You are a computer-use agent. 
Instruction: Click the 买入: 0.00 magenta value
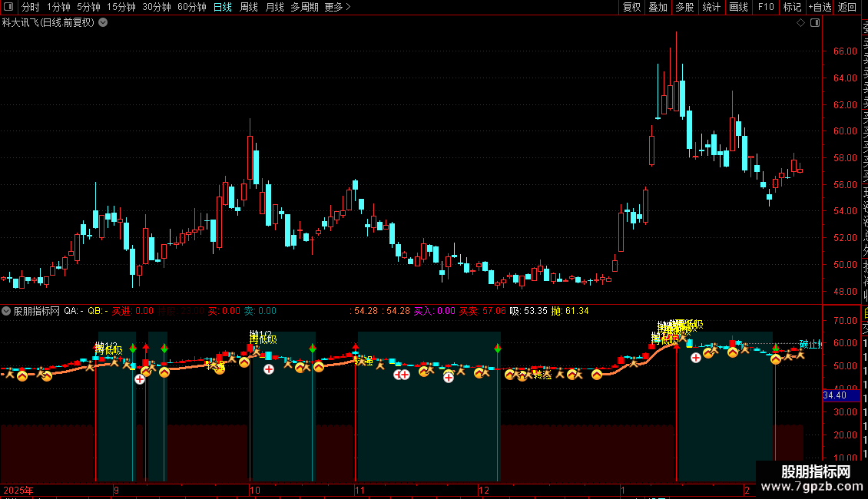[435, 311]
